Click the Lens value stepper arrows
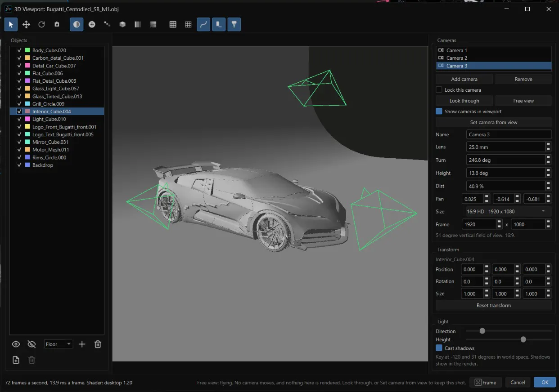 click(548, 147)
